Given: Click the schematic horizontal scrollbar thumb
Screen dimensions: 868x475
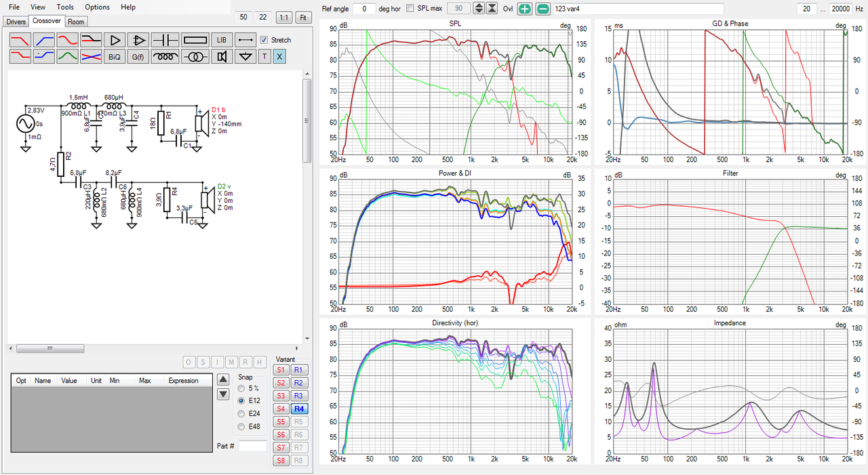Looking at the screenshot, I should click(x=50, y=348).
